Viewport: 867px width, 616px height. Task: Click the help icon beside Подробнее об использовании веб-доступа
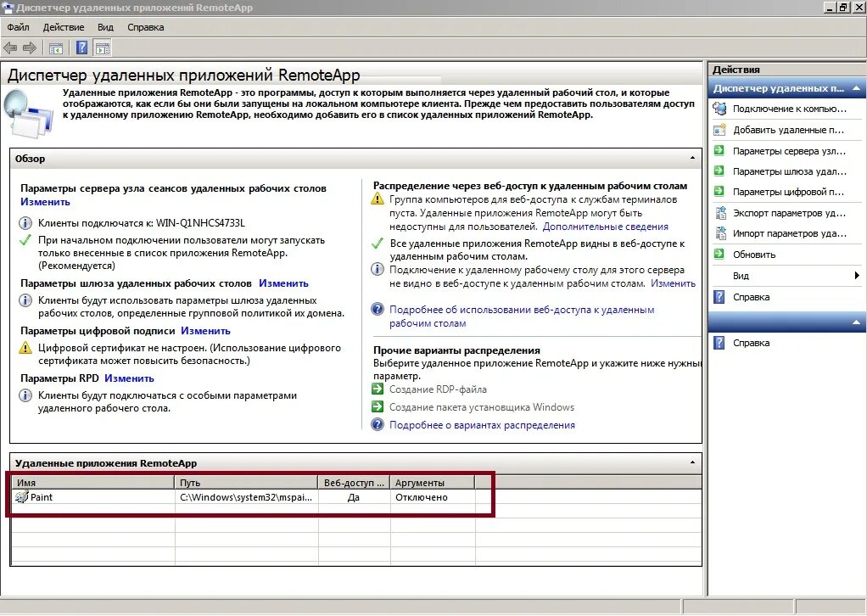(378, 309)
